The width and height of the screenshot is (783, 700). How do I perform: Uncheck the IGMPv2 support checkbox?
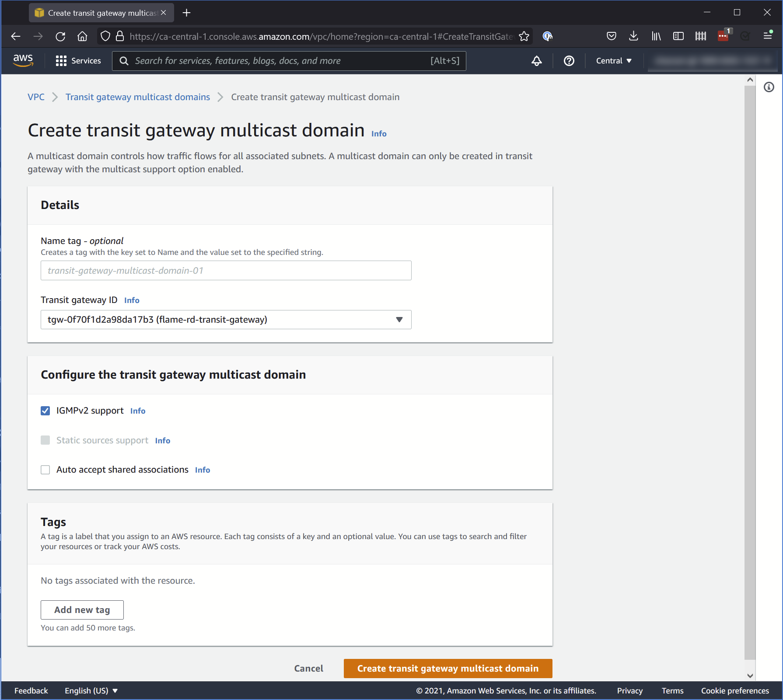pos(45,411)
